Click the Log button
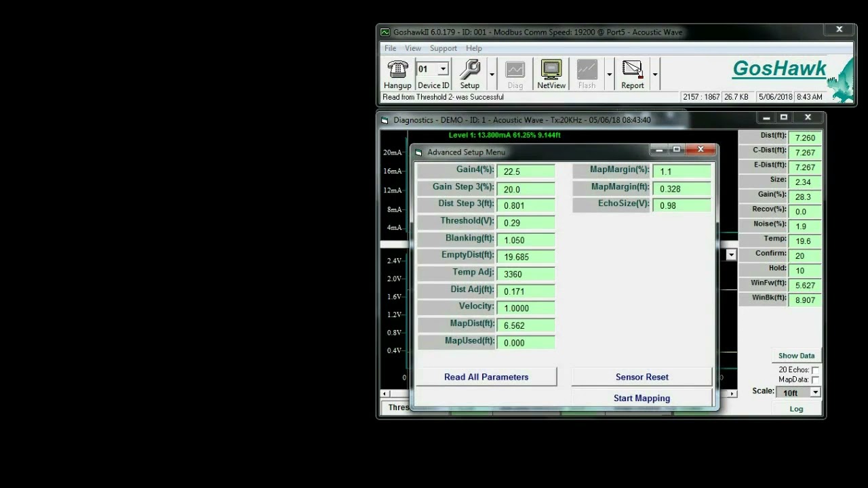868x488 pixels. [796, 409]
